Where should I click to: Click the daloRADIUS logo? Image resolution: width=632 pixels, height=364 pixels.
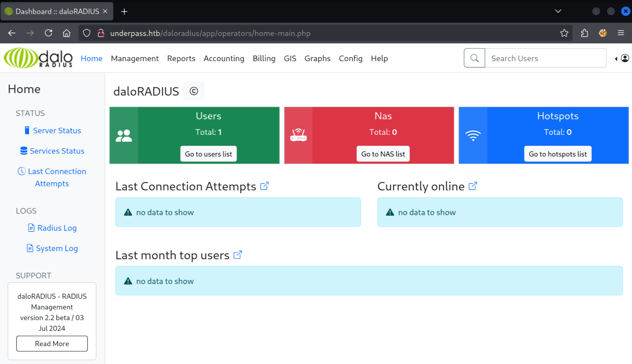pyautogui.click(x=38, y=58)
